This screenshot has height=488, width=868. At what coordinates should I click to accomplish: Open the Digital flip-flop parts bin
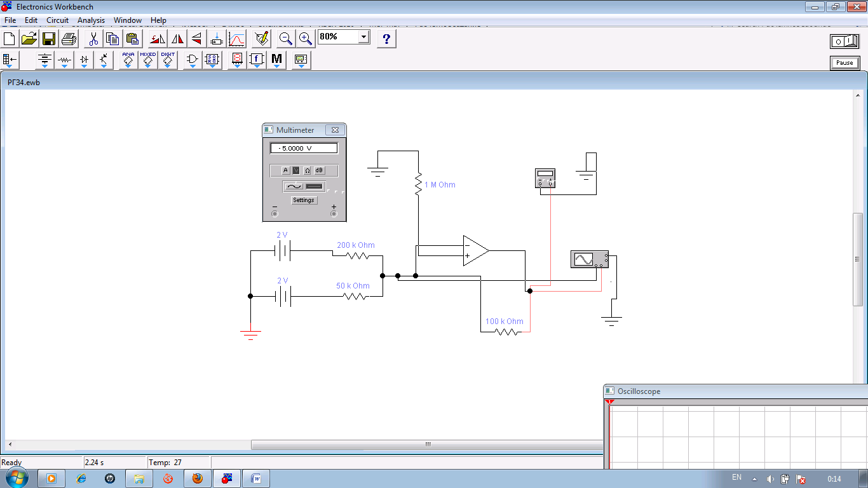point(212,60)
